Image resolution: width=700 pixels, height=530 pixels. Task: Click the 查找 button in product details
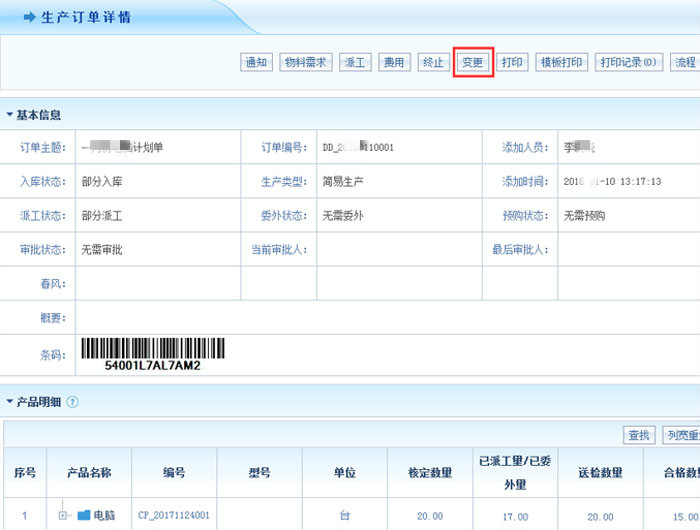coord(638,435)
